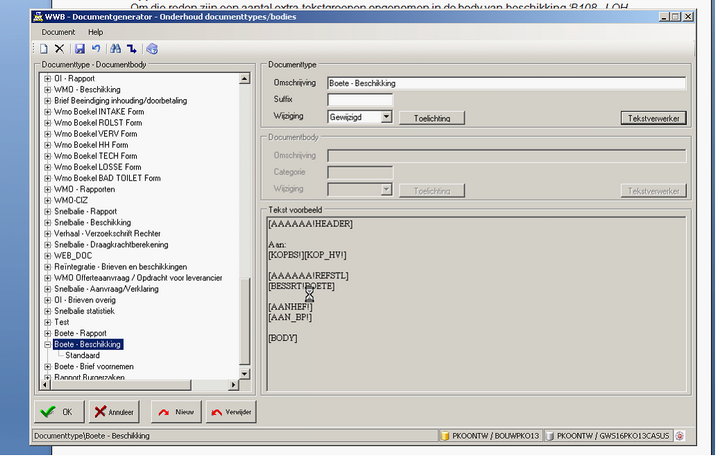Select OI - Brieven overig
The image size is (716, 456).
(85, 300)
